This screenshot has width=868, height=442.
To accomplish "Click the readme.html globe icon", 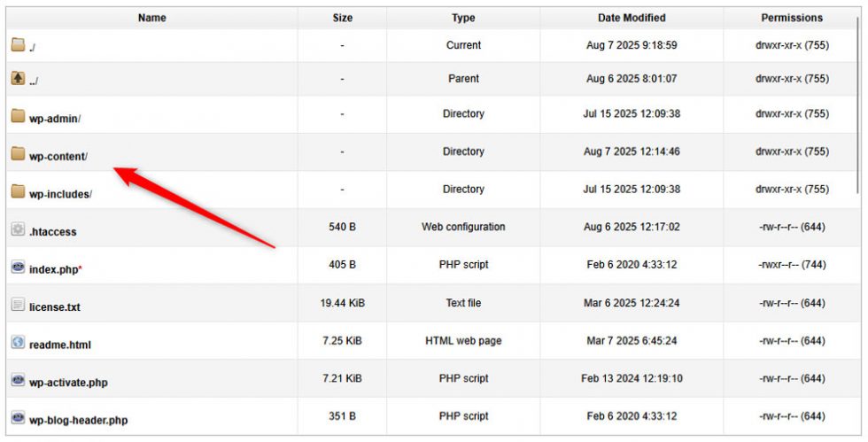I will click(18, 342).
